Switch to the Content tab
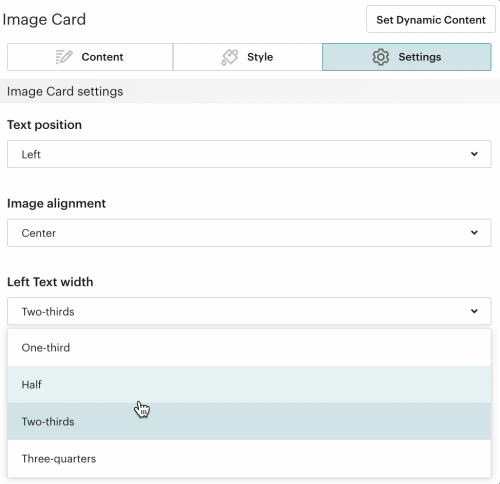 [x=90, y=57]
